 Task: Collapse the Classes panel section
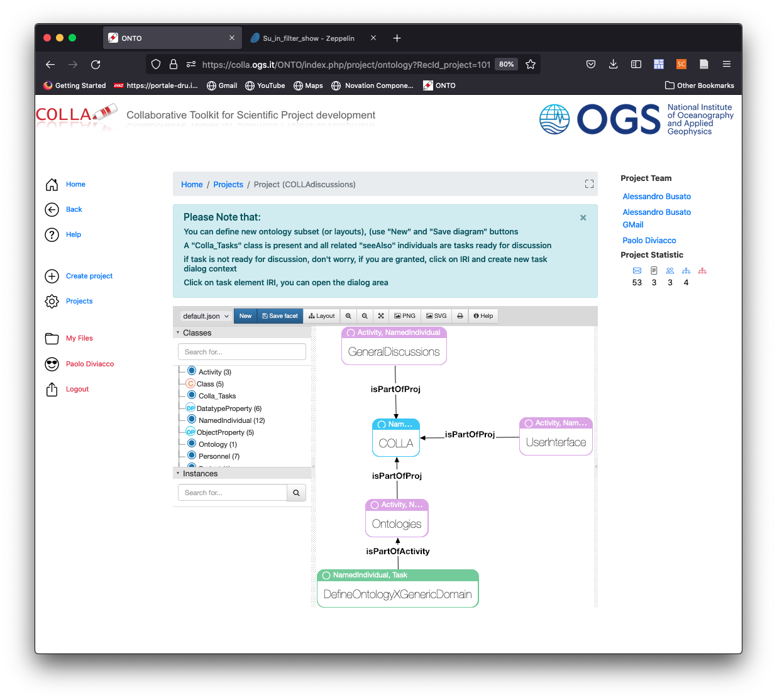point(178,333)
